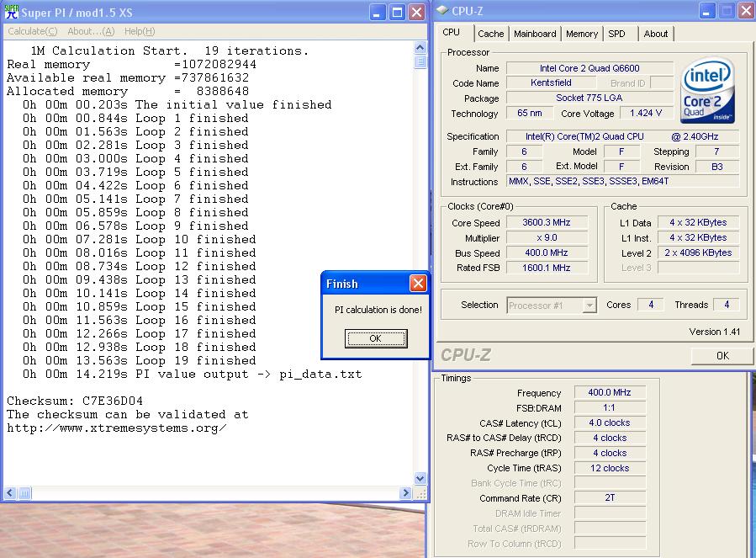Image resolution: width=756 pixels, height=558 pixels.
Task: Click the Level 2 cache value '2 x 4096 KBytes'
Action: click(698, 252)
